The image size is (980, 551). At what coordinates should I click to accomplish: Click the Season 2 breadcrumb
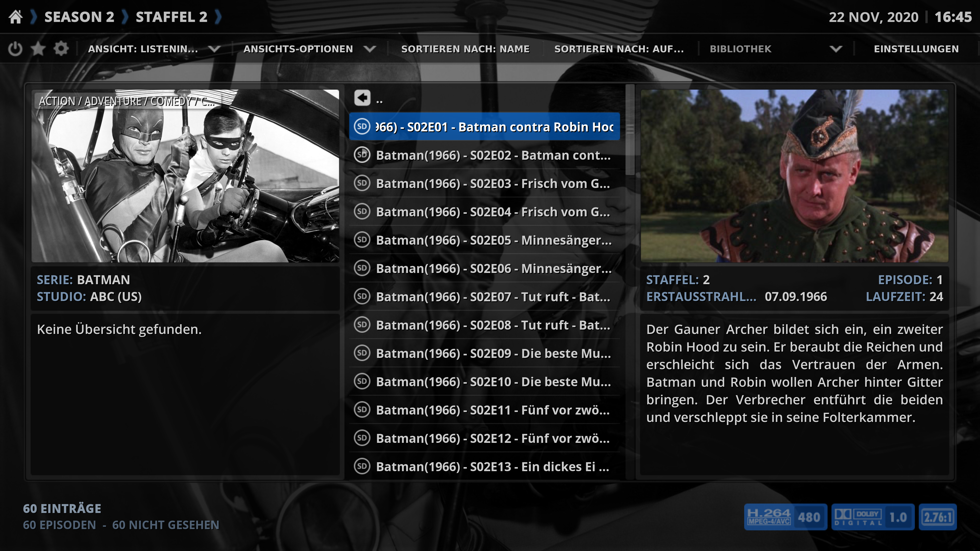(x=79, y=17)
